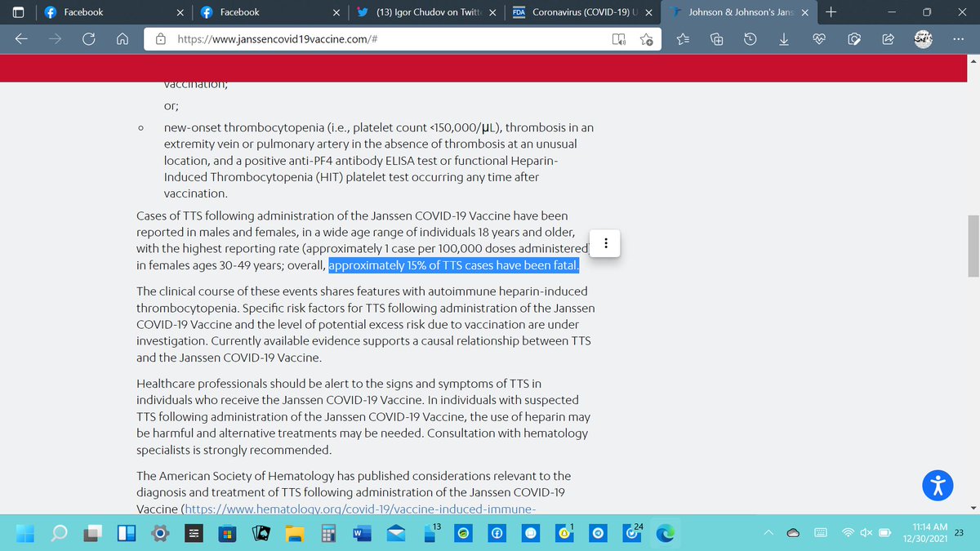Viewport: 980px width, 551px height.
Task: Open a new browser tab
Action: (x=831, y=12)
